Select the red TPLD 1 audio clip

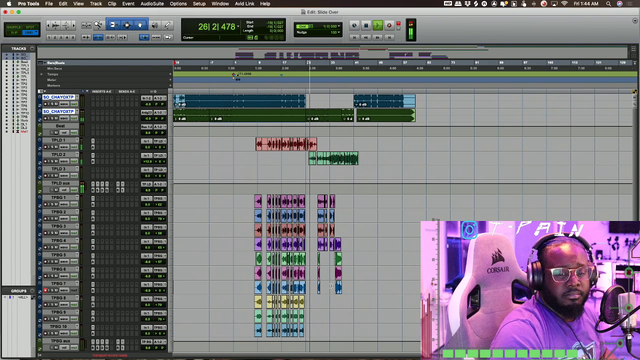coord(286,144)
